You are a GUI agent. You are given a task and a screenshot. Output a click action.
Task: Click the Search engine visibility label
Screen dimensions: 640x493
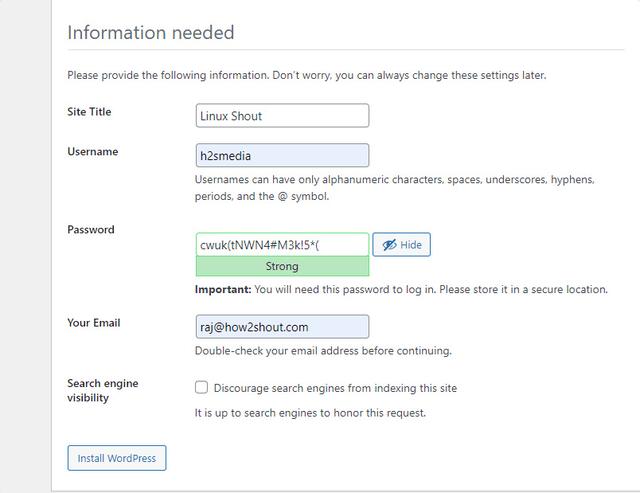pyautogui.click(x=102, y=390)
